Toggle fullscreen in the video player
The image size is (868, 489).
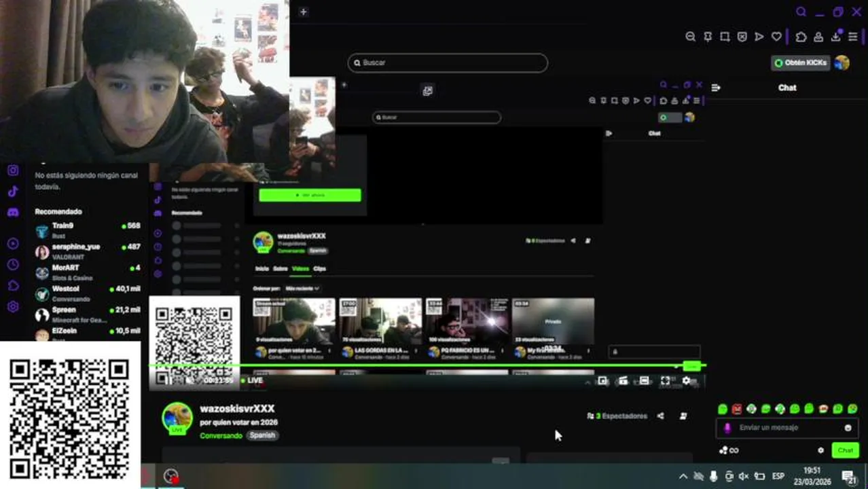point(665,381)
